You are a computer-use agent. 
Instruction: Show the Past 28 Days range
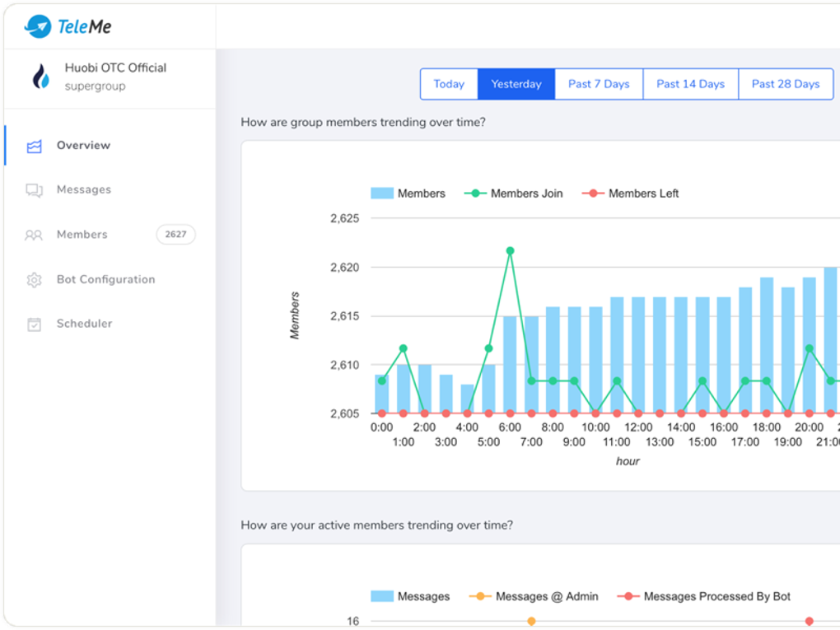tap(786, 84)
